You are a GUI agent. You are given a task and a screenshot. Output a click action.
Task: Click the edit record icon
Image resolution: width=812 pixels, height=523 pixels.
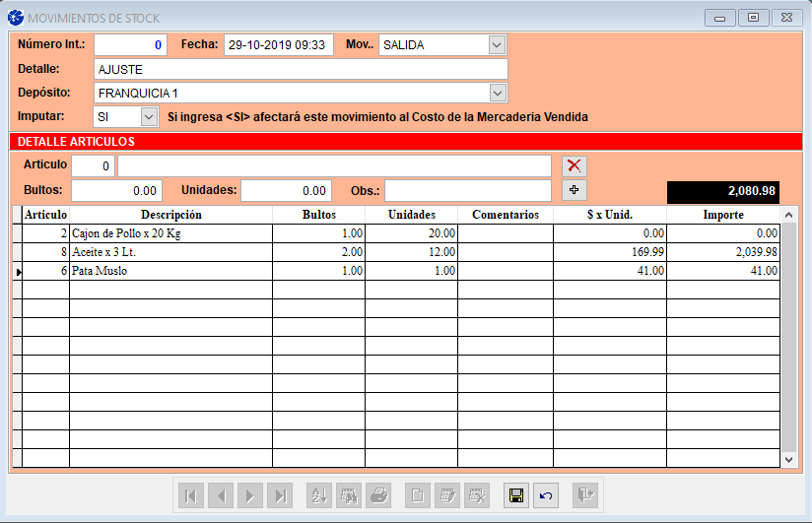(447, 496)
